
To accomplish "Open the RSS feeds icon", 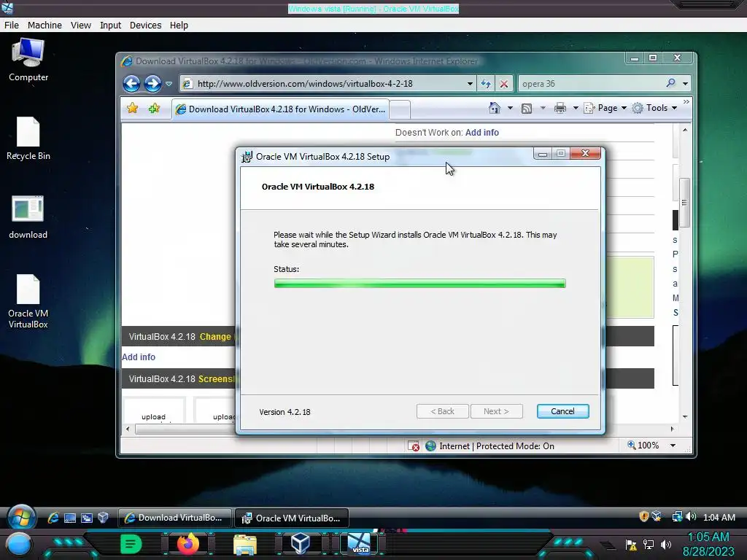I will pos(527,109).
